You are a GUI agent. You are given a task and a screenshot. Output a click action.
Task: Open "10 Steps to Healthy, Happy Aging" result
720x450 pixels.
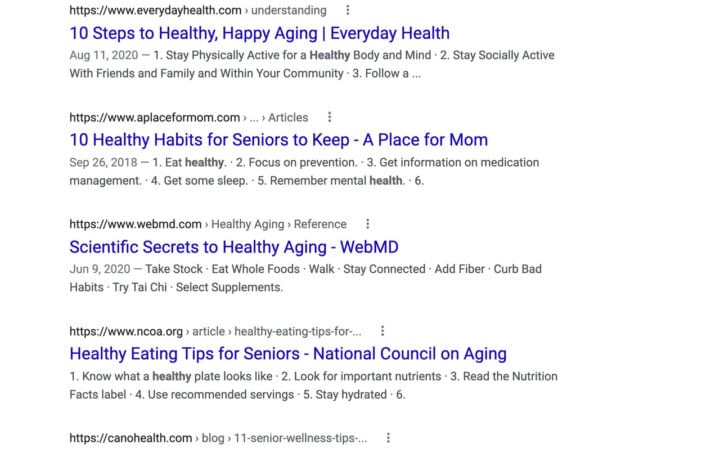coord(259,33)
